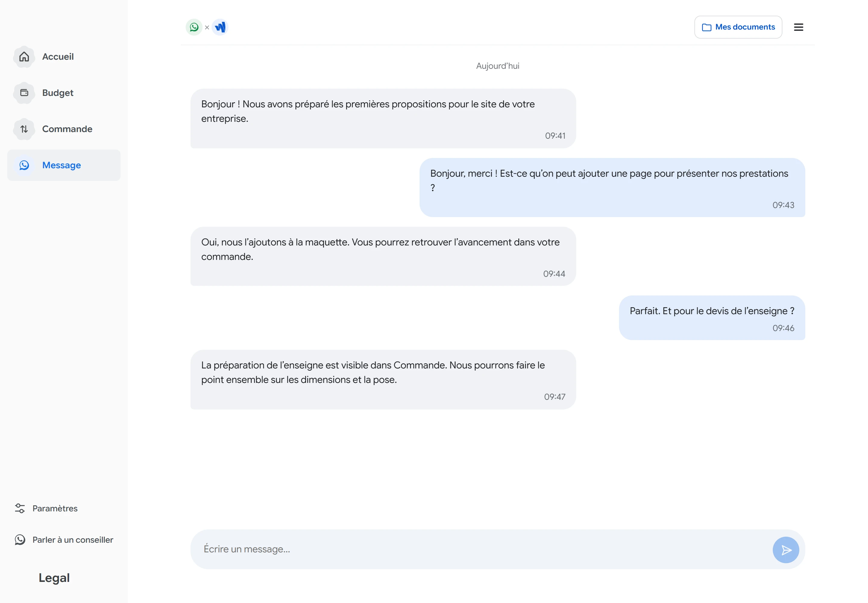Send the message with the arrow button

pos(786,550)
